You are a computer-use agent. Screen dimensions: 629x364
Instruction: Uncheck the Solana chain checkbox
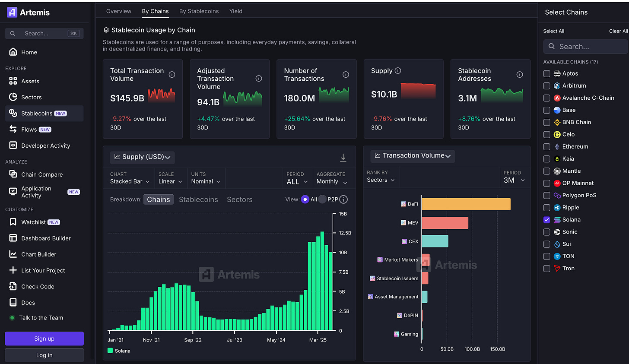pyautogui.click(x=546, y=220)
